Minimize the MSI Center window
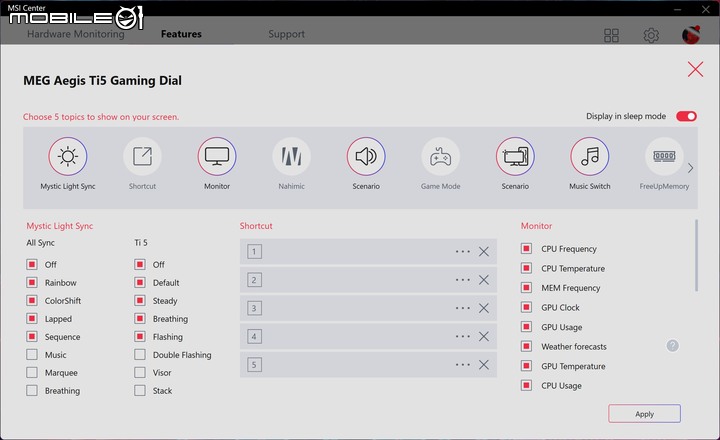 click(x=678, y=9)
